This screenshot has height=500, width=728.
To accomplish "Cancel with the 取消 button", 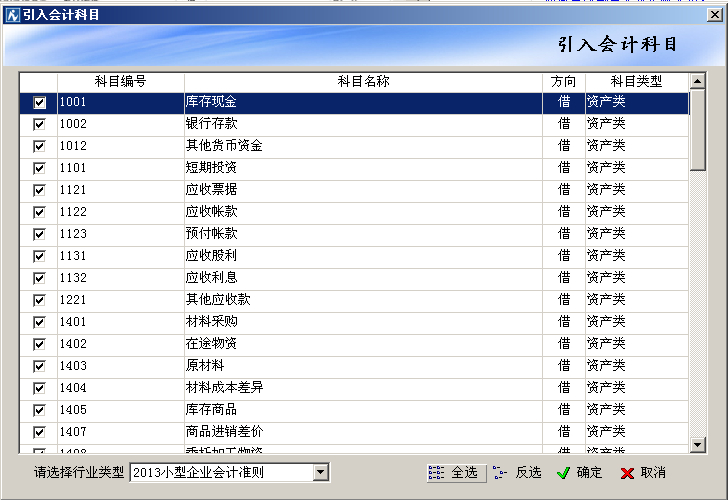I will click(644, 473).
